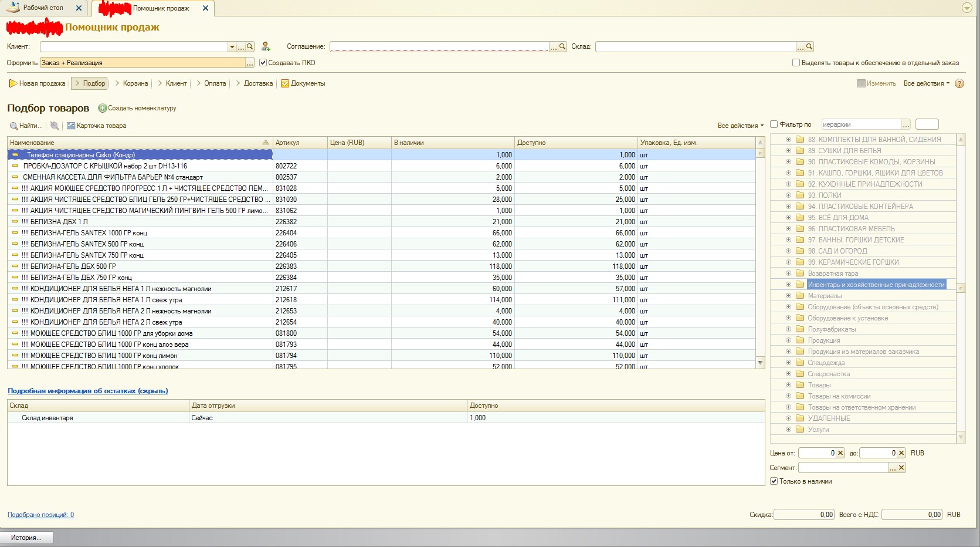Click the help question mark icon
The height and width of the screenshot is (547, 980).
point(959,83)
